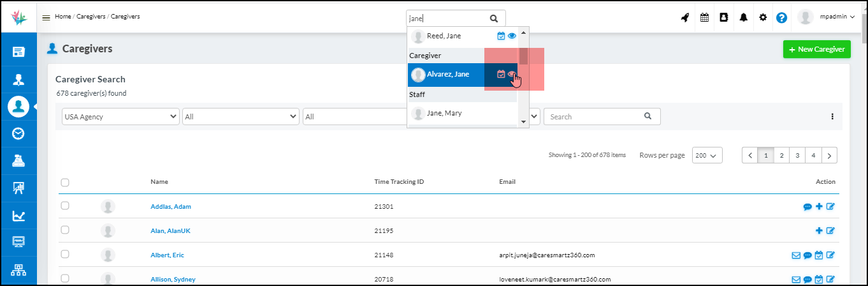Click the search results scrollbar up arrow
The height and width of the screenshot is (286, 868).
[x=523, y=32]
